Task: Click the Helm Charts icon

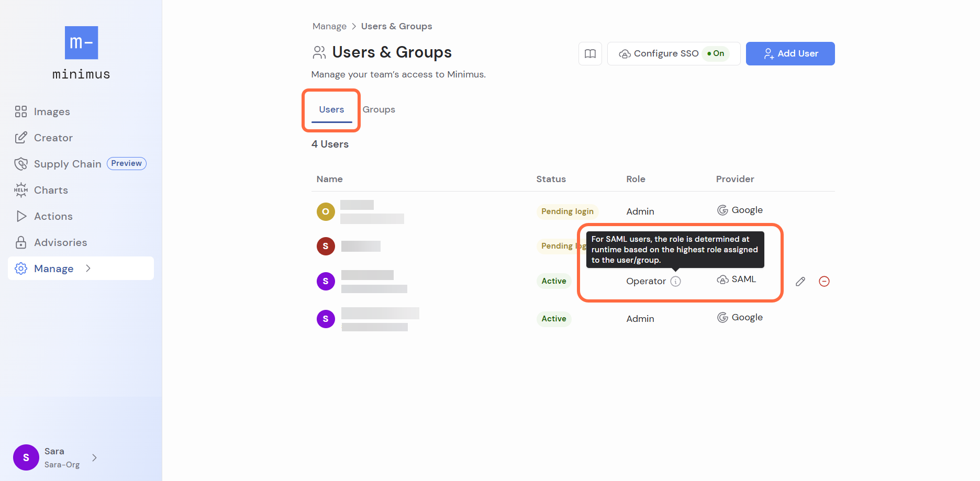Action: click(21, 190)
